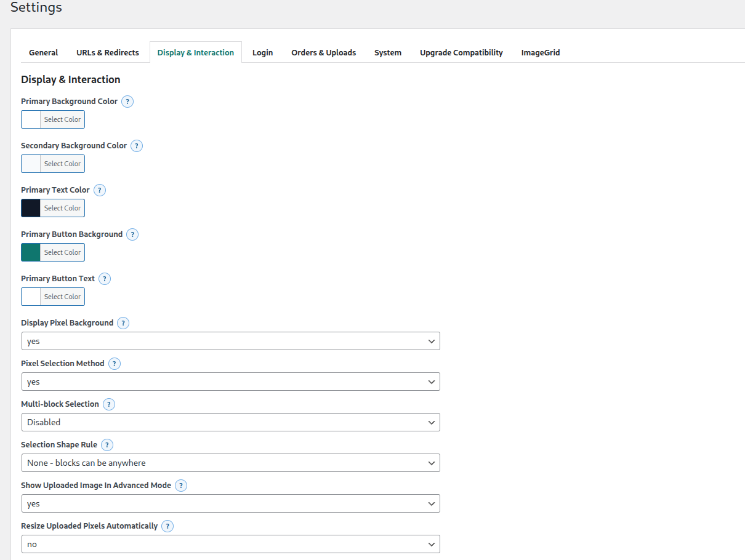Viewport: 745px width, 560px height.
Task: Click Select Color for Secondary Background Color
Action: coord(62,164)
